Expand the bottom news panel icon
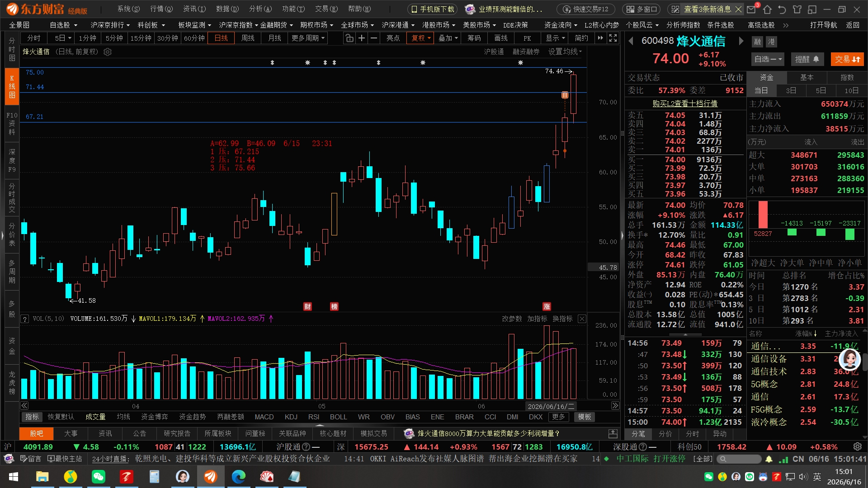Image resolution: width=868 pixels, height=488 pixels. pos(613,434)
